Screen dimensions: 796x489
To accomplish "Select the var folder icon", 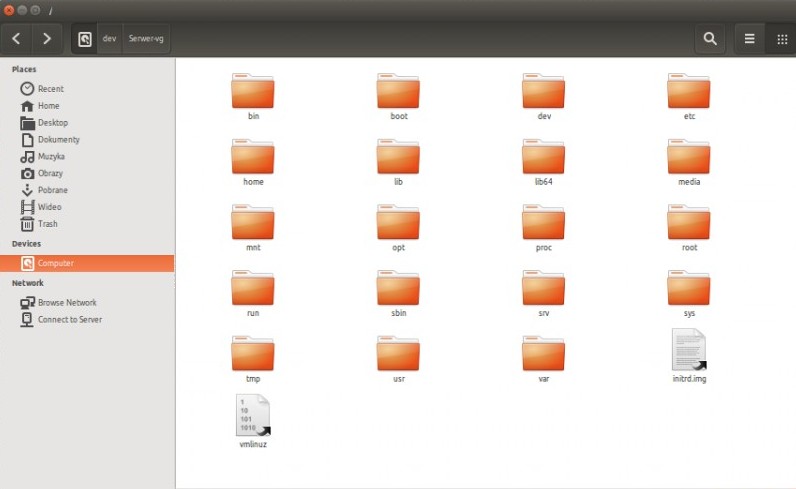I will pos(544,353).
